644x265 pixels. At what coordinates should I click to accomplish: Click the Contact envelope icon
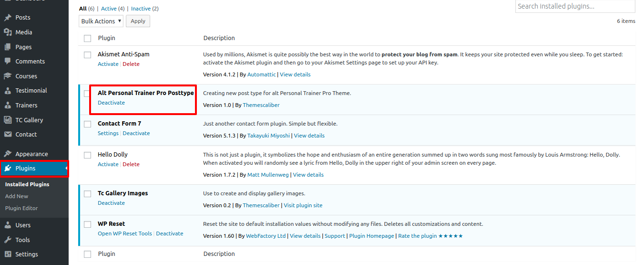click(x=8, y=135)
